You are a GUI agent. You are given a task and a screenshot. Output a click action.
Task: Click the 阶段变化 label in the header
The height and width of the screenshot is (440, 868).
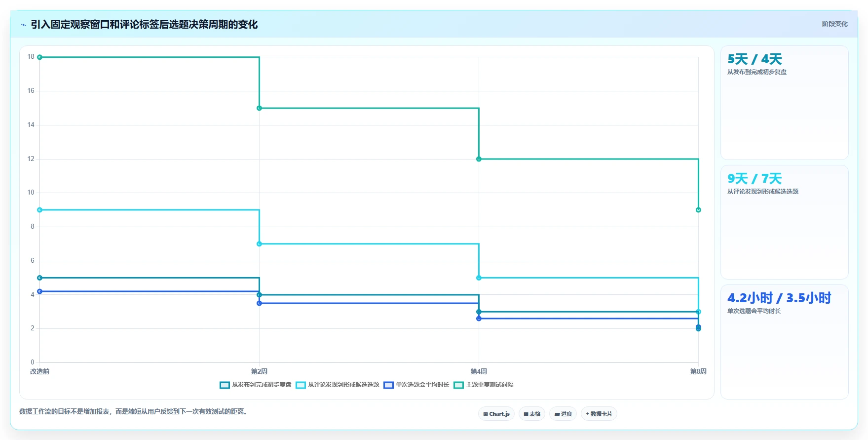(x=834, y=24)
